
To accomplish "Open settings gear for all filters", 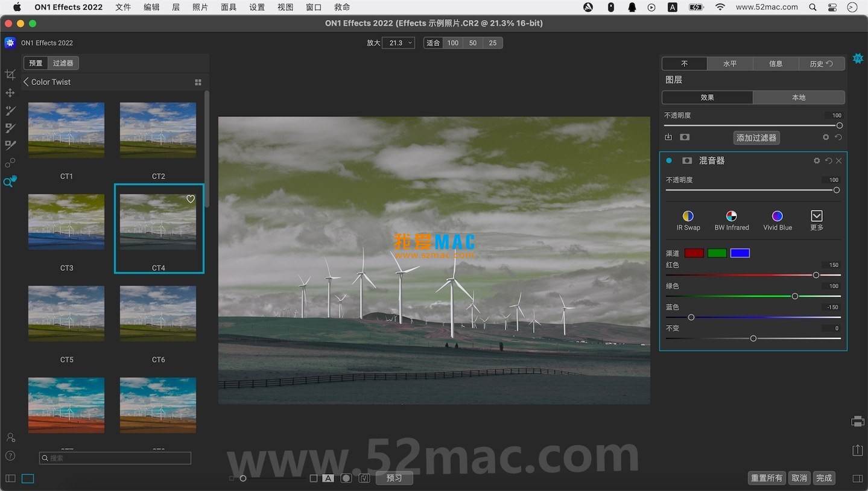I will 826,138.
